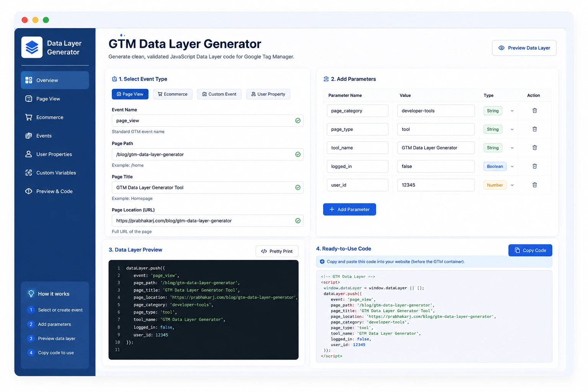Open Events sidebar section
Image resolution: width=588 pixels, height=392 pixels.
pyautogui.click(x=55, y=136)
